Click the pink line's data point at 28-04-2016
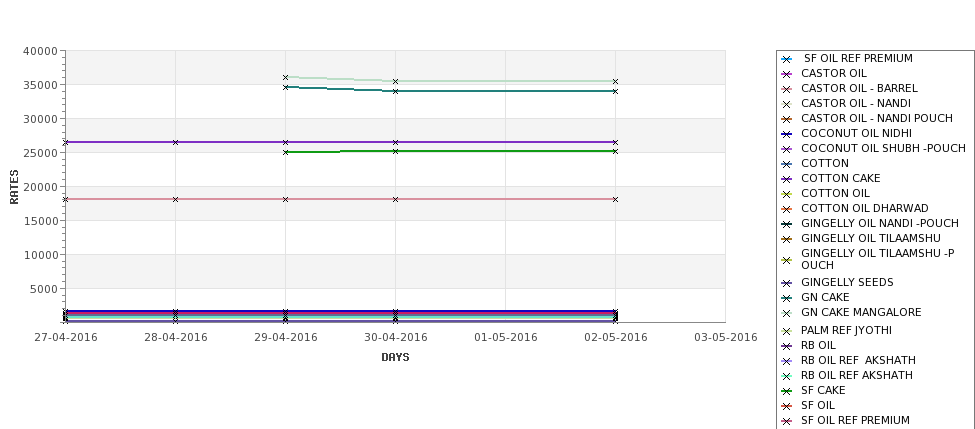 coord(176,199)
